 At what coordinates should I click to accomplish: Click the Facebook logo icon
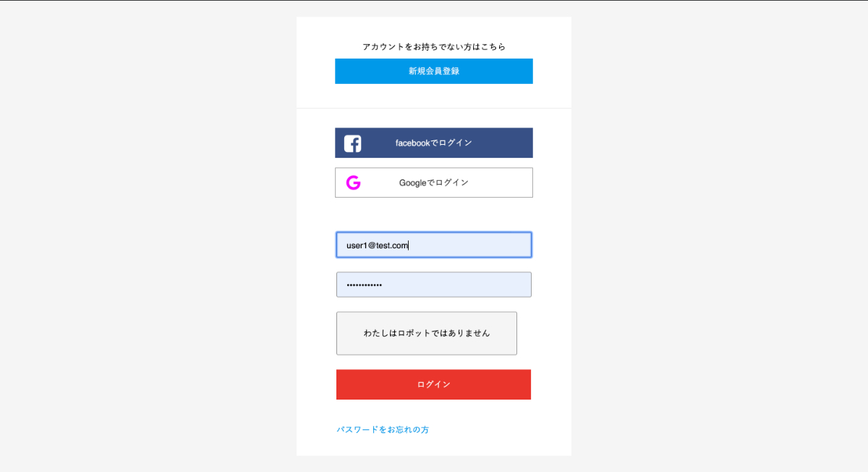352,143
